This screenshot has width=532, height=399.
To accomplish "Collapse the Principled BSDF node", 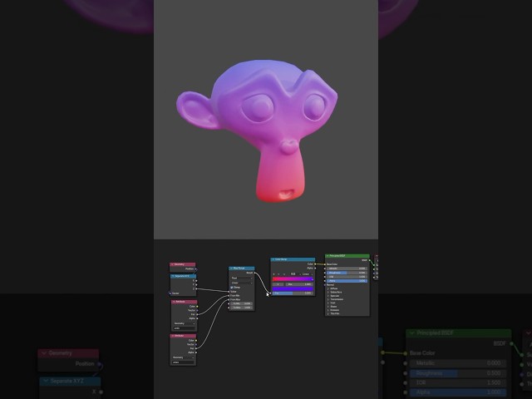I will click(328, 256).
